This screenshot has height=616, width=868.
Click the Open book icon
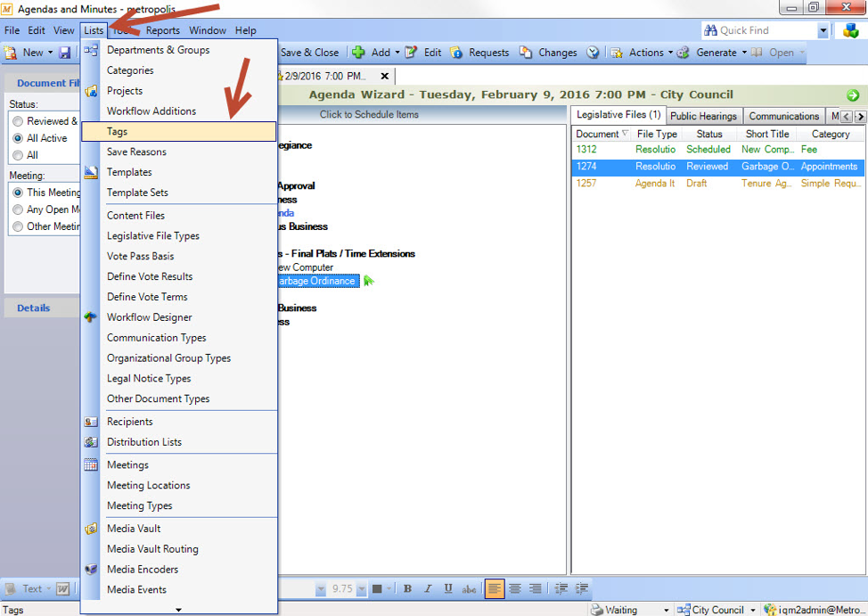point(757,53)
